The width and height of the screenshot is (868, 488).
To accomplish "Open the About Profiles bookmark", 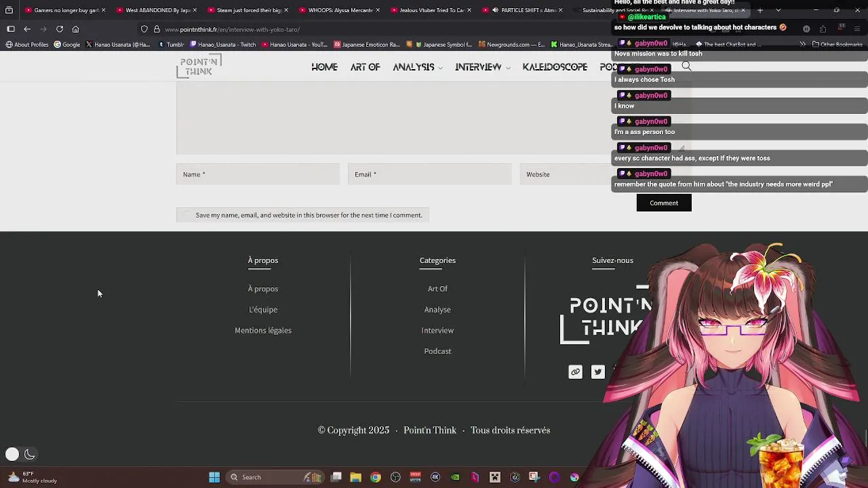I will click(x=27, y=45).
